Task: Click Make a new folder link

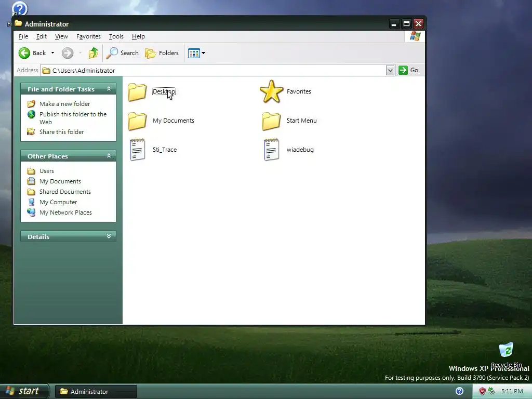Action: (64, 104)
